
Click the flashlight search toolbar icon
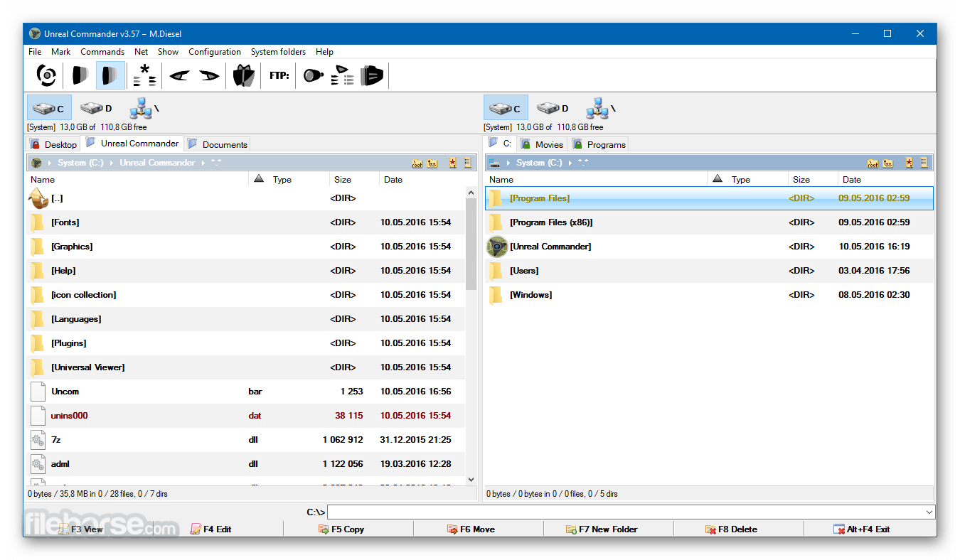click(x=314, y=75)
